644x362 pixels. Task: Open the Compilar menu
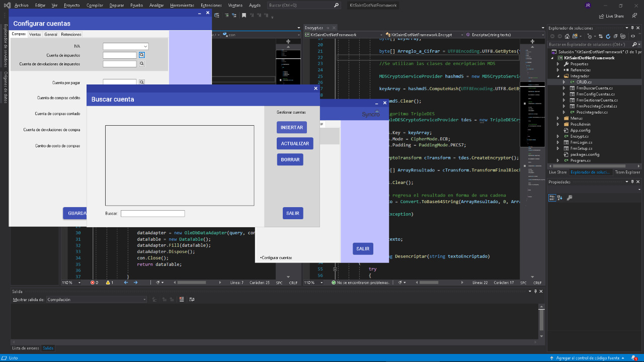click(x=95, y=5)
